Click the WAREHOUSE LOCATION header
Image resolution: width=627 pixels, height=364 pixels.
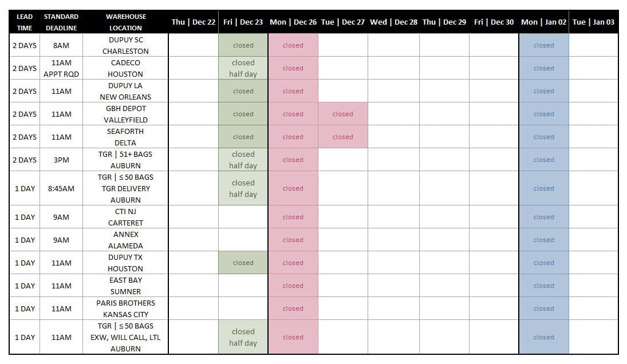[125, 22]
